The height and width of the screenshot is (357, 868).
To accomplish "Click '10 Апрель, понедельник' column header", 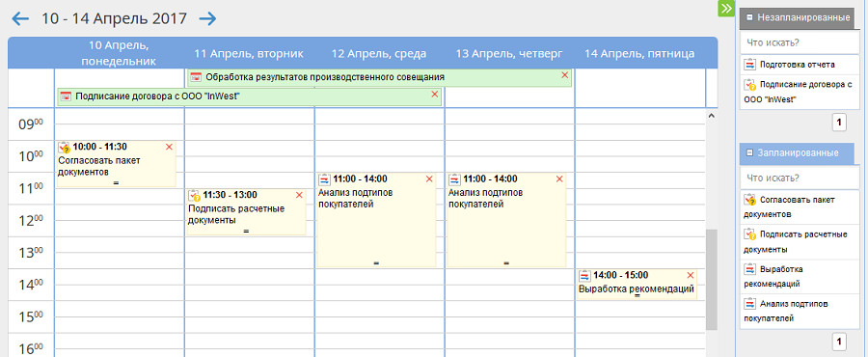I will pyautogui.click(x=119, y=53).
